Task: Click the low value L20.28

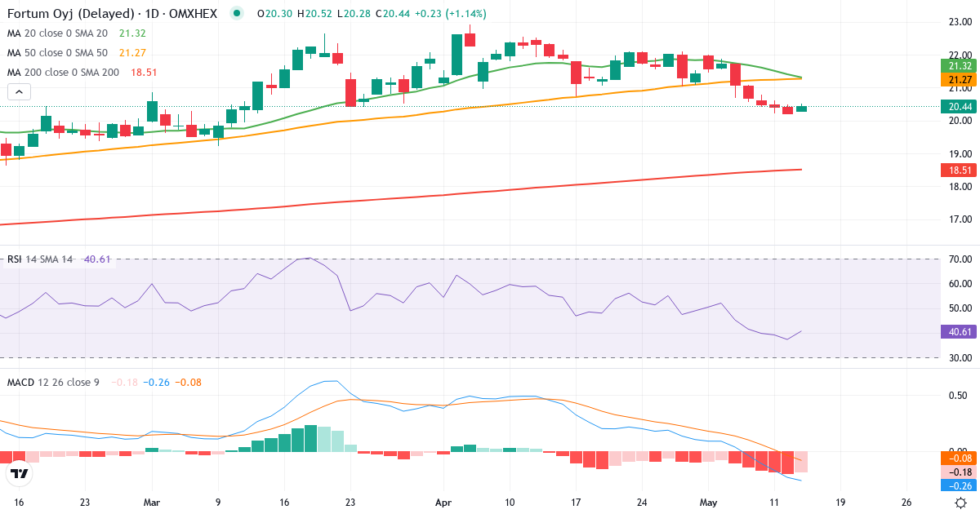Action: pos(354,14)
